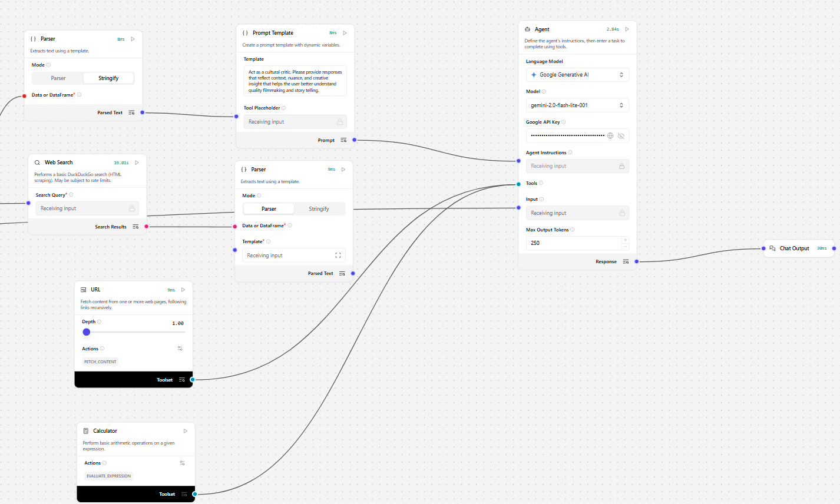Viewport: 840px width, 504px height.
Task: Switch top Parser mode to Parser
Action: [58, 78]
